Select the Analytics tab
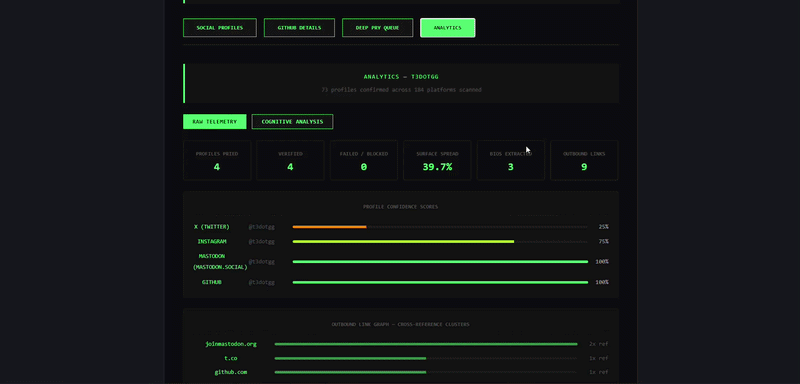Viewport: 800px width, 384px height. pyautogui.click(x=447, y=28)
